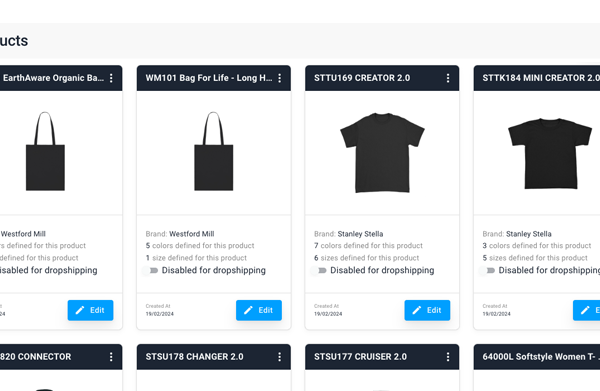Screen dimensions: 600x391
Task: Toggle dropshipping for WM101 Bag For Life
Action: [x=150, y=271]
